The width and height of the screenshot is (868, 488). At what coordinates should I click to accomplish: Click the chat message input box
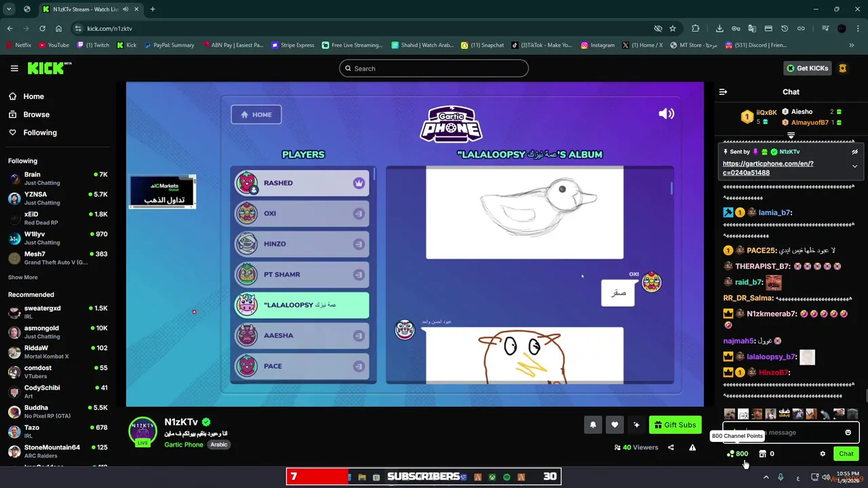[x=791, y=432]
